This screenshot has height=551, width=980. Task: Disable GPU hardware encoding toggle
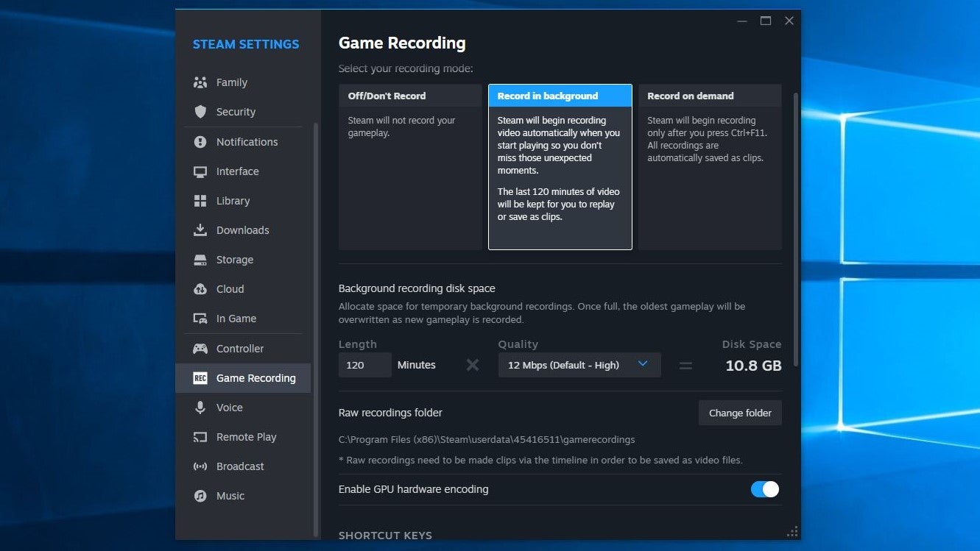pyautogui.click(x=764, y=489)
